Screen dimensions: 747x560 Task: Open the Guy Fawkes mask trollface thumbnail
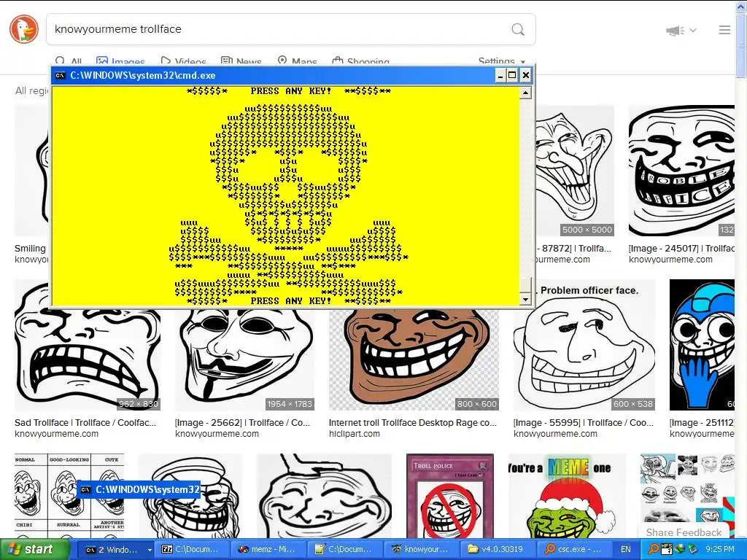coord(244,358)
